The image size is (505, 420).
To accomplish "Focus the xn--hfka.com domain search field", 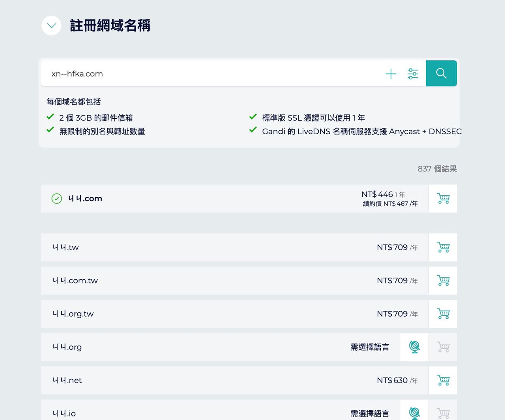I will point(213,74).
